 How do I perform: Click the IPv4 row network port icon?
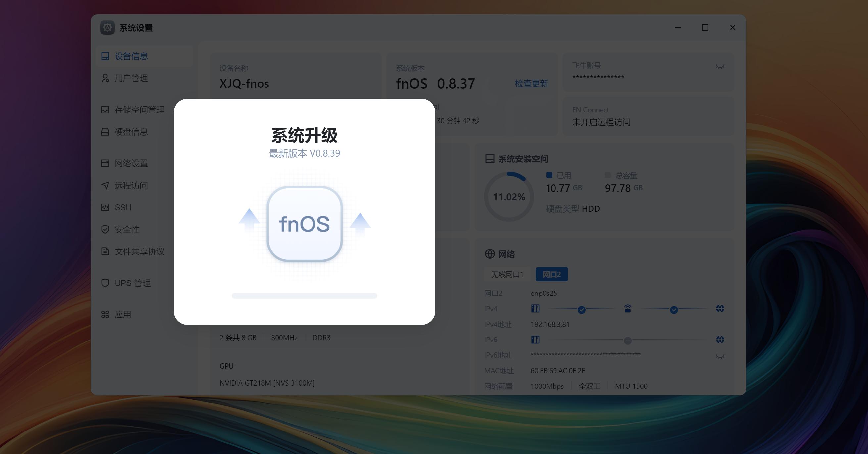[535, 308]
